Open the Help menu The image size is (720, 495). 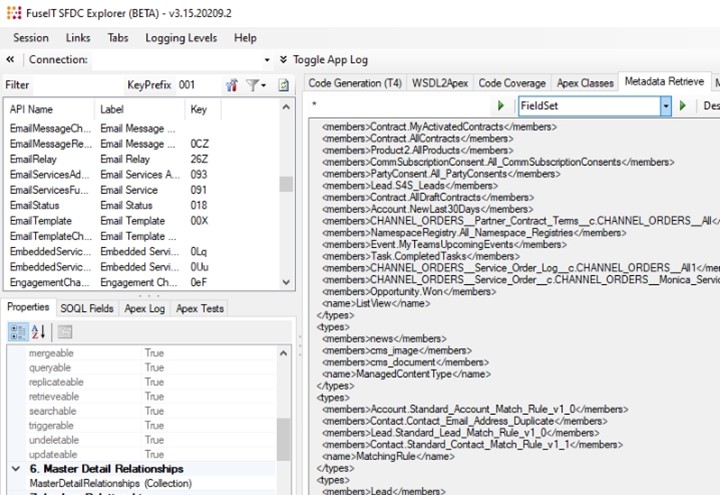tap(245, 38)
